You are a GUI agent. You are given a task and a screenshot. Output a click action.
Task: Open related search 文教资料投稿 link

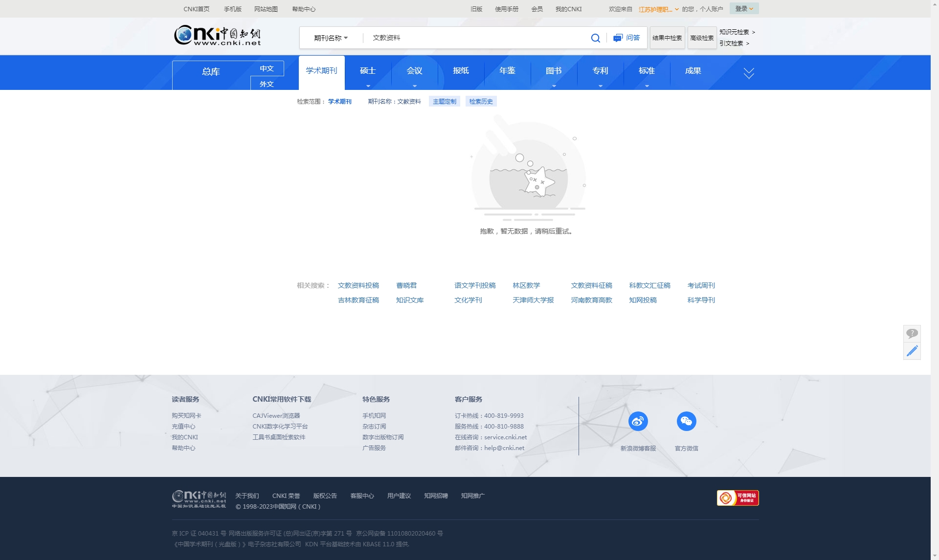[358, 285]
